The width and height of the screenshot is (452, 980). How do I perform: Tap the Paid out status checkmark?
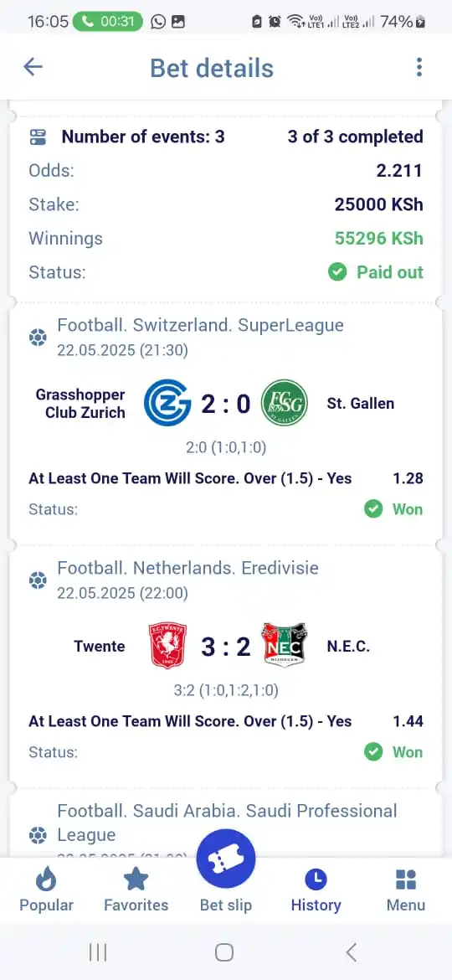pyautogui.click(x=337, y=272)
